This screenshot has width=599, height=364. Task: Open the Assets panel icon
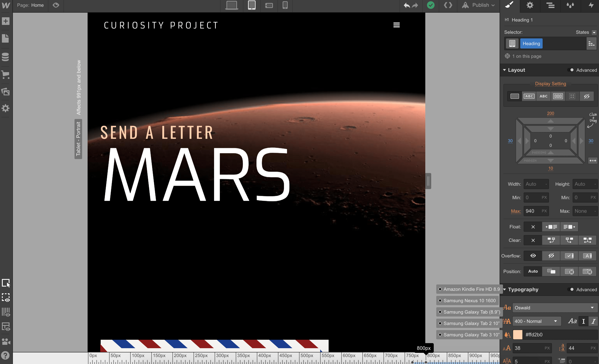click(x=5, y=92)
